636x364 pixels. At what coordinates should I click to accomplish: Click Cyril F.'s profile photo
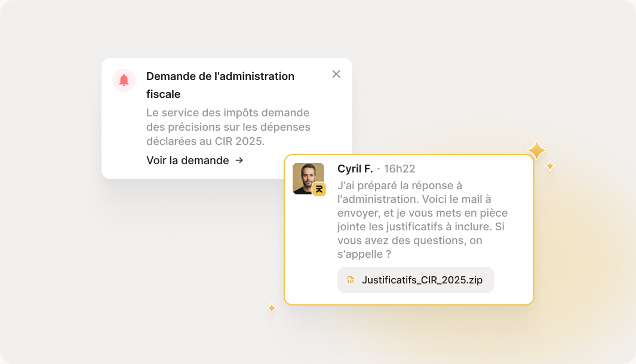[308, 178]
